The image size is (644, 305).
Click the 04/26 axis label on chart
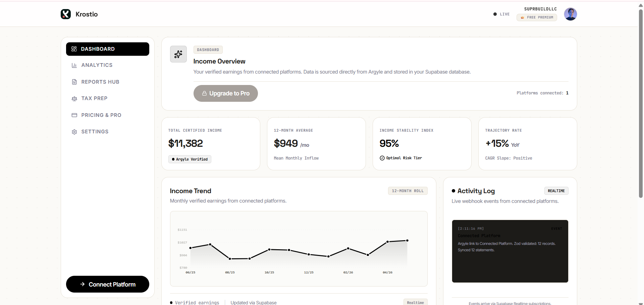(387, 272)
